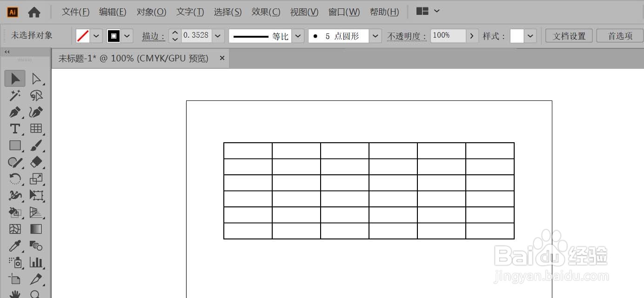Screen dimensions: 644x298
Task: Select the Rectangle tool
Action: (x=15, y=146)
